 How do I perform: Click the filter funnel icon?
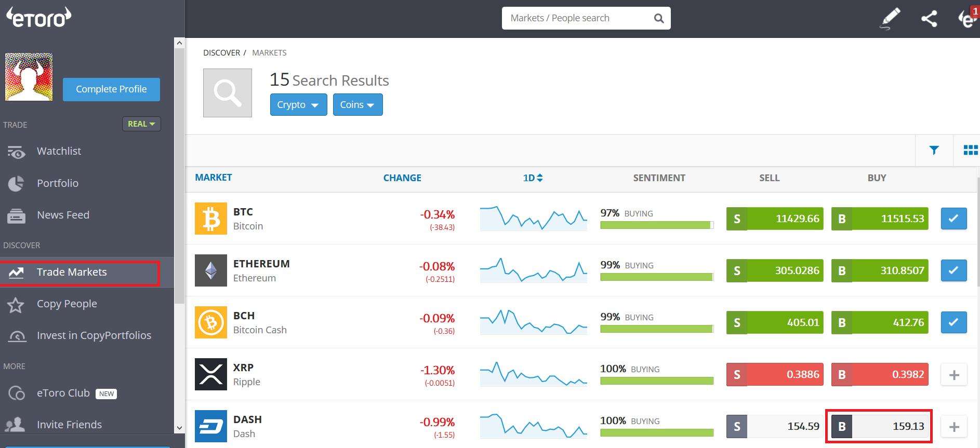(934, 150)
